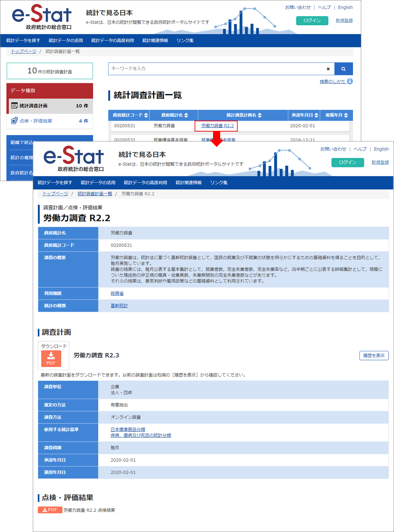This screenshot has height=532, width=394.
Task: Open ヘルプ link in back window
Action: click(324, 7)
